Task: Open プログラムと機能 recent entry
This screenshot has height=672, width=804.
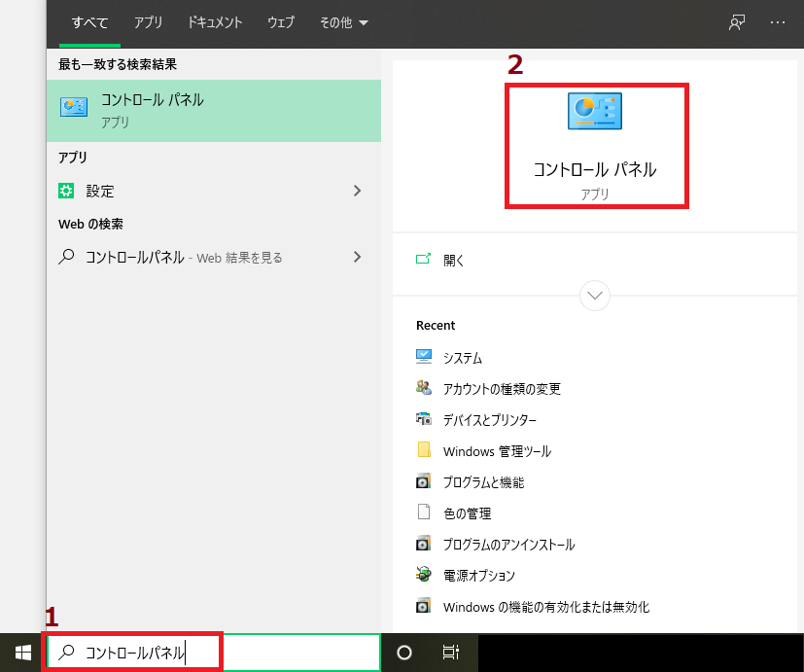Action: 483,482
